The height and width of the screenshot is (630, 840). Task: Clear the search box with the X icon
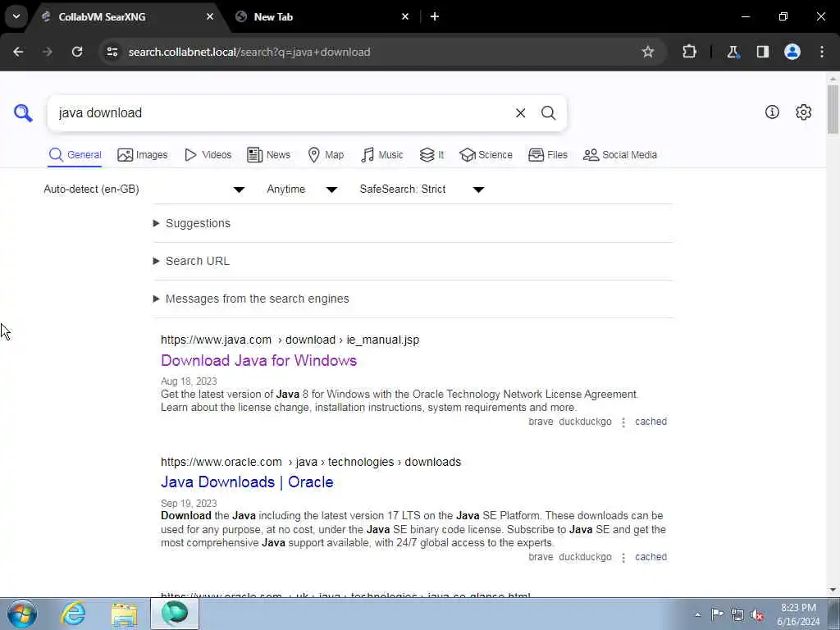(x=520, y=113)
